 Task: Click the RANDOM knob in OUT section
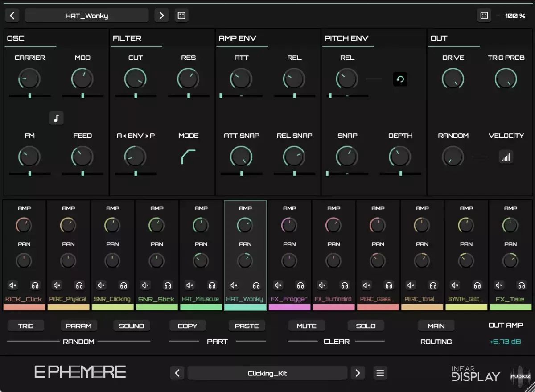click(453, 157)
